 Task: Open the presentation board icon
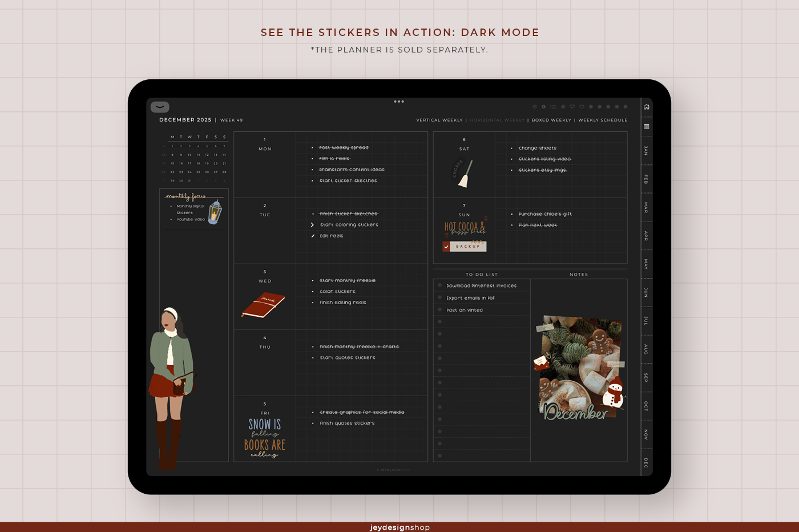pos(572,107)
